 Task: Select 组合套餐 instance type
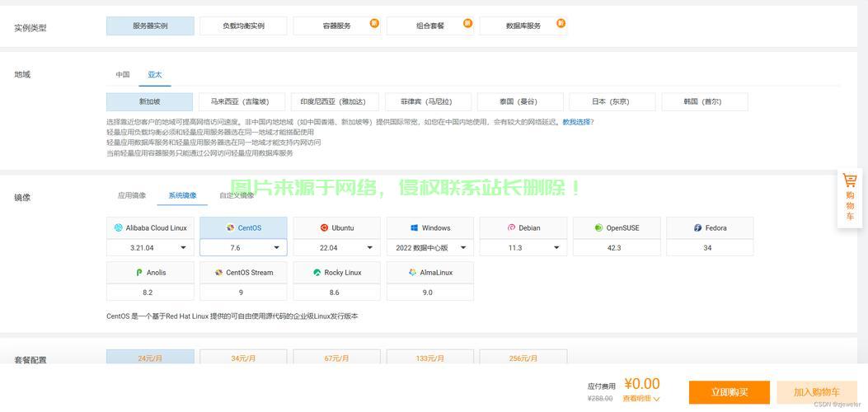pyautogui.click(x=430, y=26)
